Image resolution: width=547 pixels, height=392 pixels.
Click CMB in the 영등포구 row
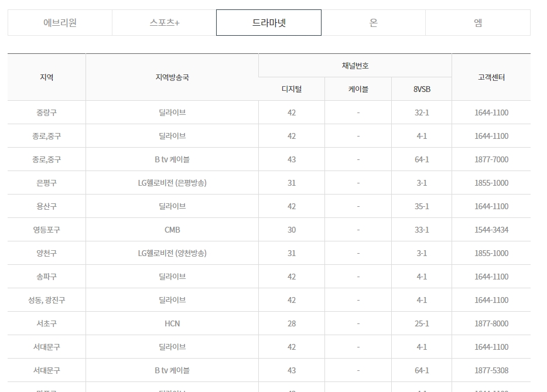172,229
